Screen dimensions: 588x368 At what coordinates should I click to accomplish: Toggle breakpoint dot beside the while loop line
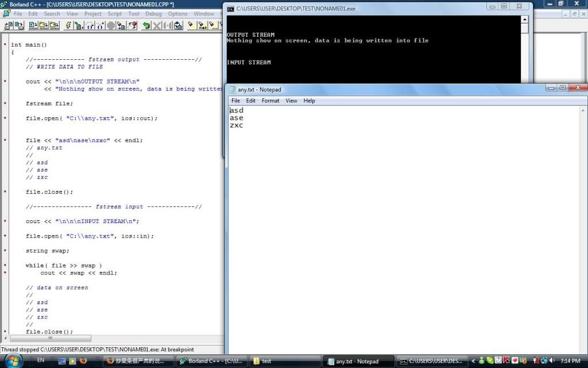(5, 266)
